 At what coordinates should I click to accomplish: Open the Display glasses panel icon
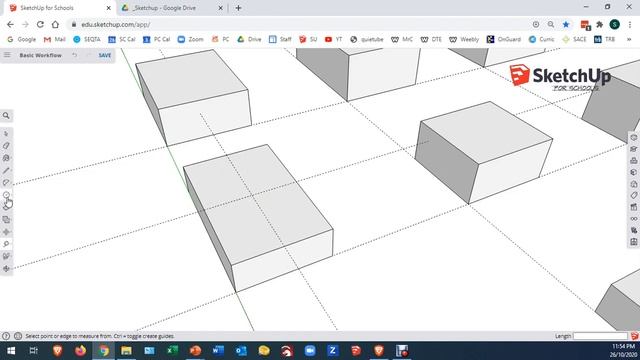[633, 219]
